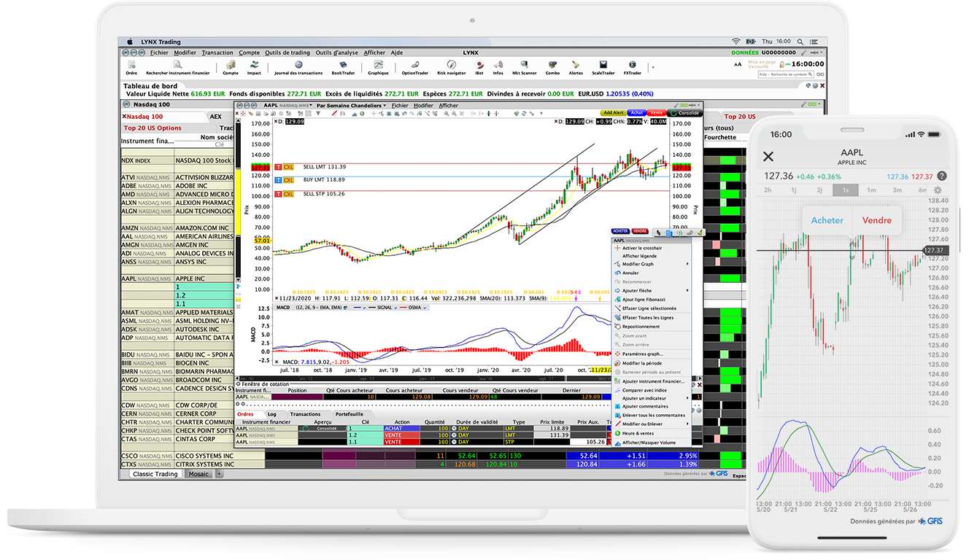Viewport: 969px width, 560px height.
Task: Cancel the SELL LMT 131.39 order via CXL
Action: pyautogui.click(x=289, y=167)
